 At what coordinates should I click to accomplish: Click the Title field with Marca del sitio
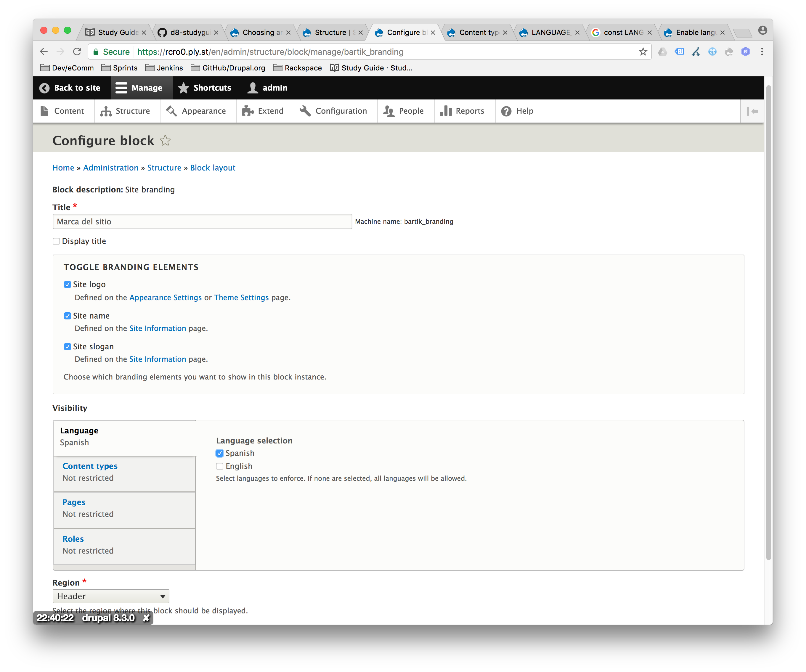coord(202,221)
